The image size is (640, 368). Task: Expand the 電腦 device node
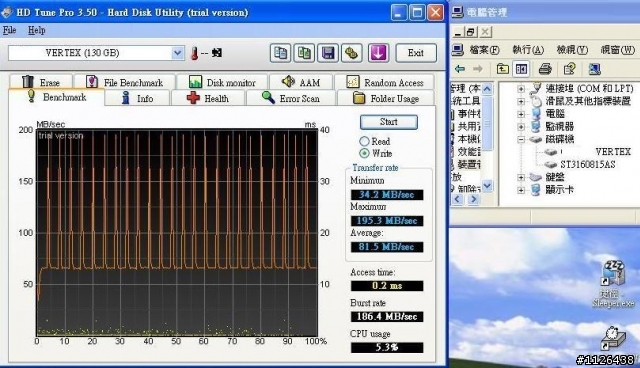521,114
